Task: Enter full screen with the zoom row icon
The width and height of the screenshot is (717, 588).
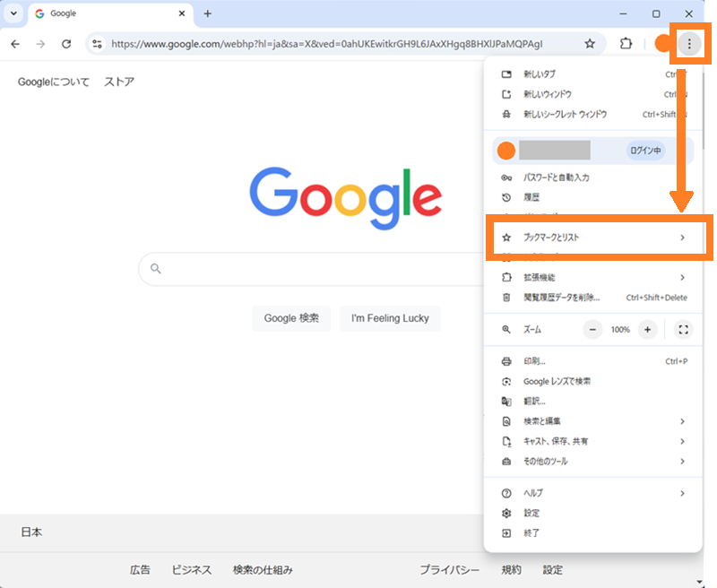Action: tap(683, 330)
